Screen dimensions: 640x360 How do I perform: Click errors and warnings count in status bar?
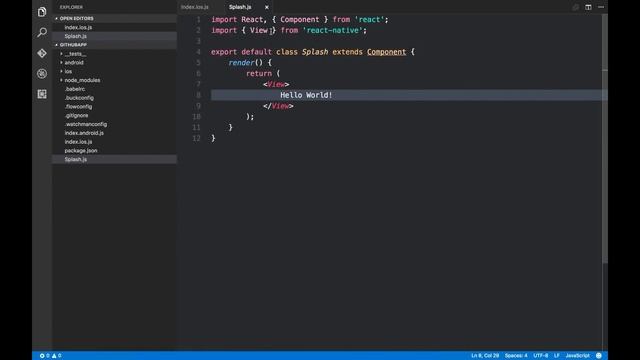click(x=51, y=356)
